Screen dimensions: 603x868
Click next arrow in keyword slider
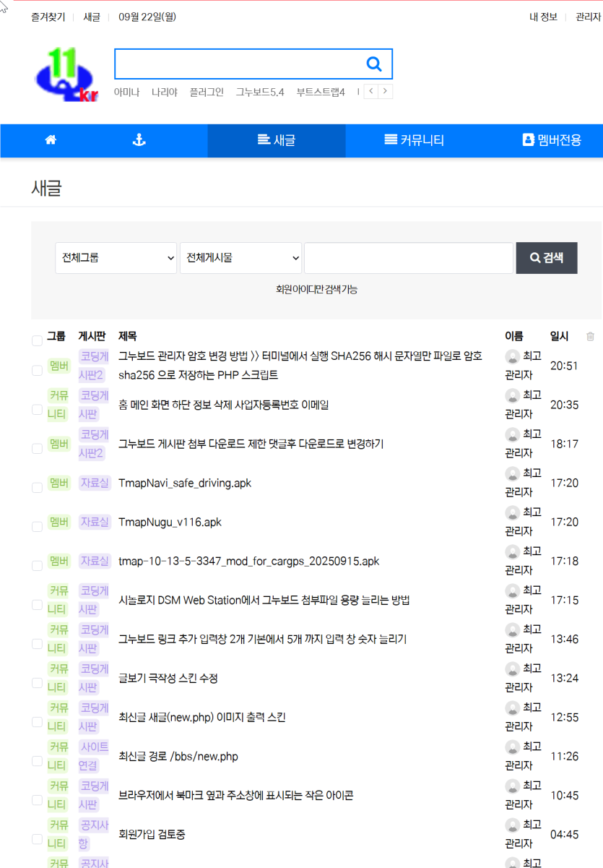click(x=386, y=91)
